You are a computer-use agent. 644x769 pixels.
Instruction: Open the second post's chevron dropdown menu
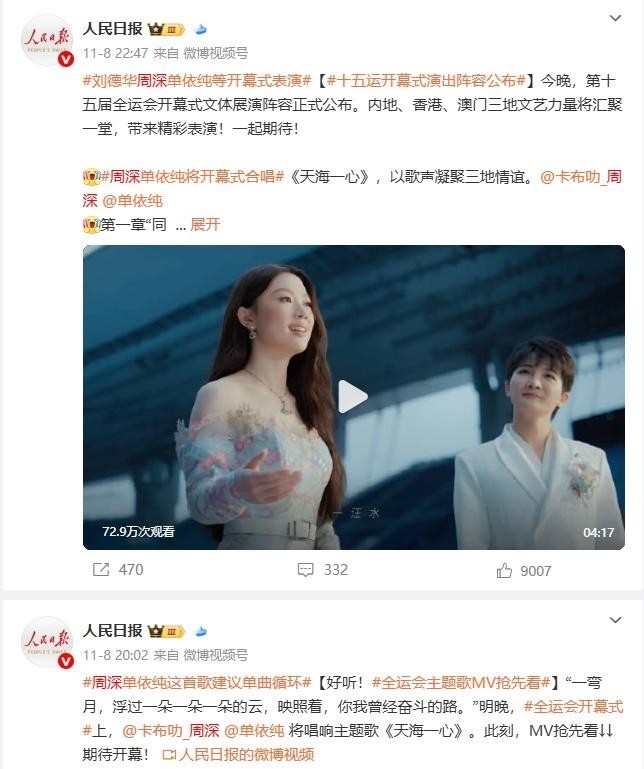615,620
